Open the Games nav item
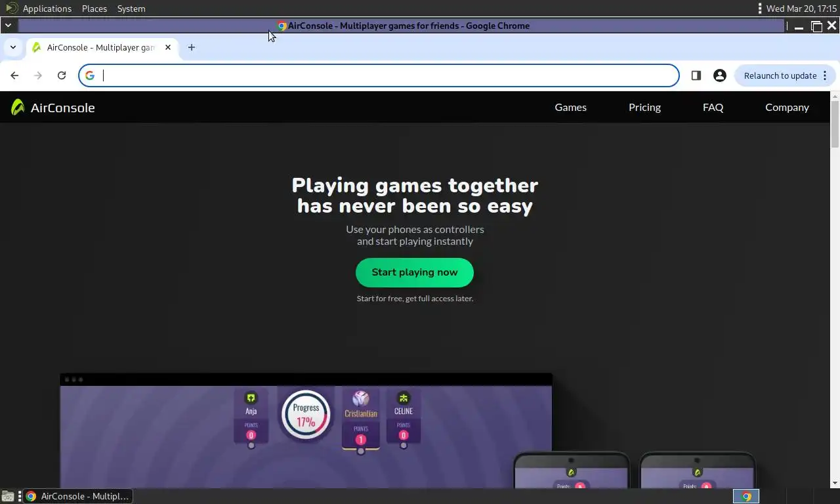The image size is (840, 504). (571, 107)
